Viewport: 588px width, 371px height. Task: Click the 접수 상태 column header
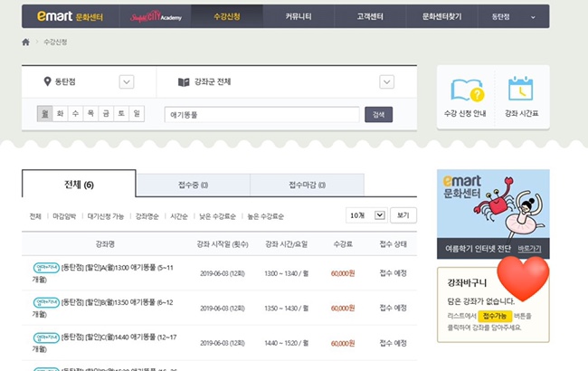pos(393,244)
